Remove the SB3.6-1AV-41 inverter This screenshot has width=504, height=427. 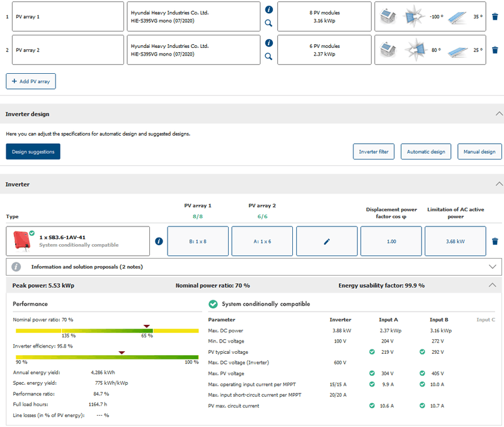[x=495, y=241]
